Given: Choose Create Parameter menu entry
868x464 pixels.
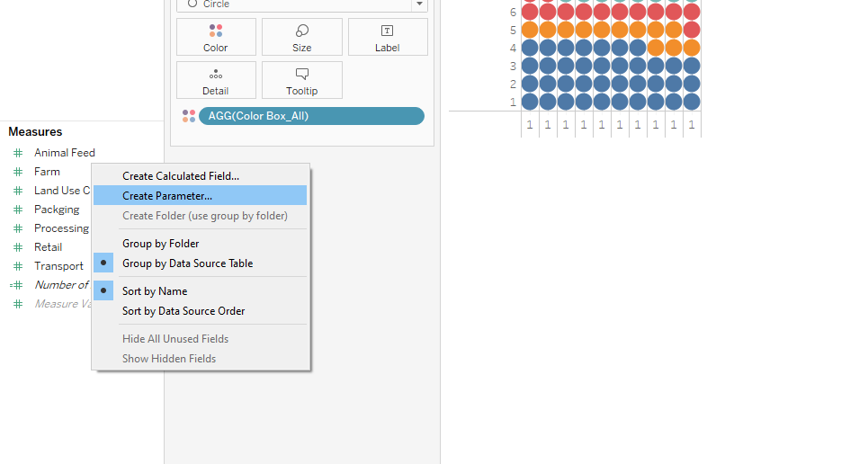Looking at the screenshot, I should pyautogui.click(x=201, y=195).
